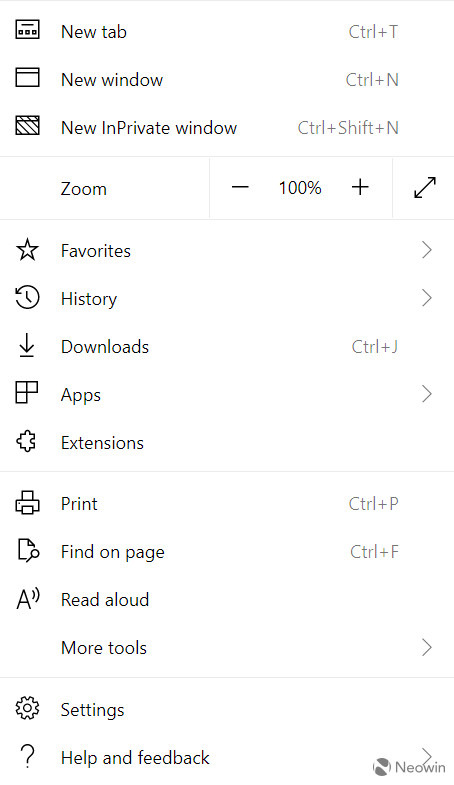
Task: Click the Downloads arrow icon
Action: pos(27,345)
